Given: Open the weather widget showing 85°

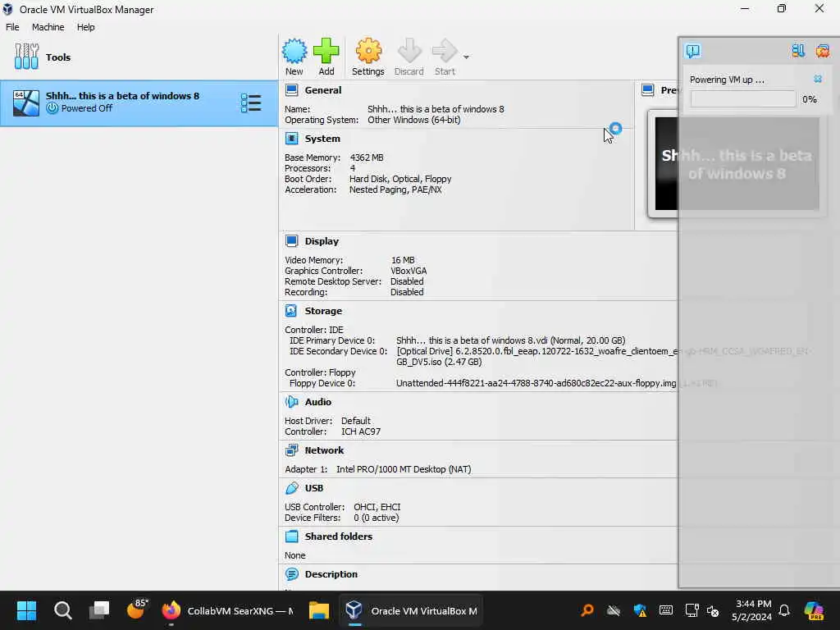Looking at the screenshot, I should coord(137,609).
